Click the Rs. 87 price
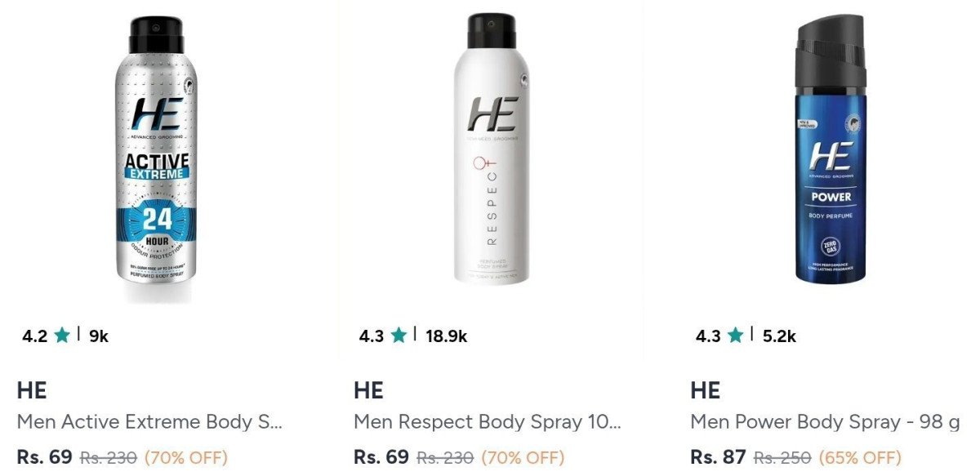The width and height of the screenshot is (980, 476). click(719, 456)
